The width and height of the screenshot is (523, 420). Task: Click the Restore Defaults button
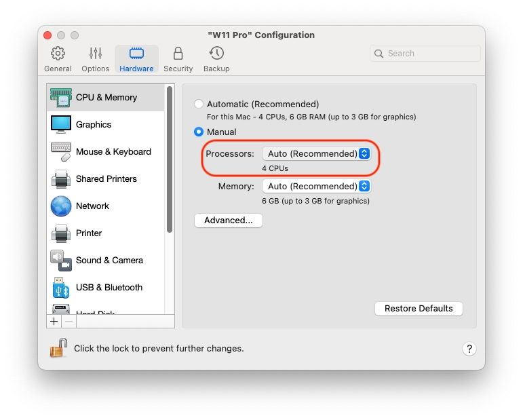[x=419, y=309]
